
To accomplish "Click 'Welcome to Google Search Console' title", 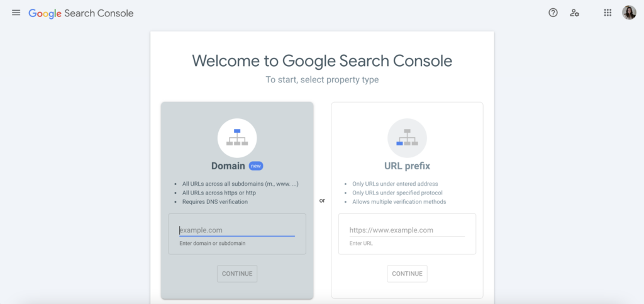I will coord(322,61).
